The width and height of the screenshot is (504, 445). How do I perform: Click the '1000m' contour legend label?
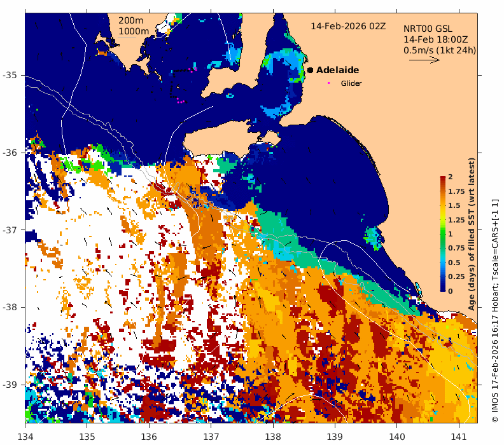tap(134, 31)
